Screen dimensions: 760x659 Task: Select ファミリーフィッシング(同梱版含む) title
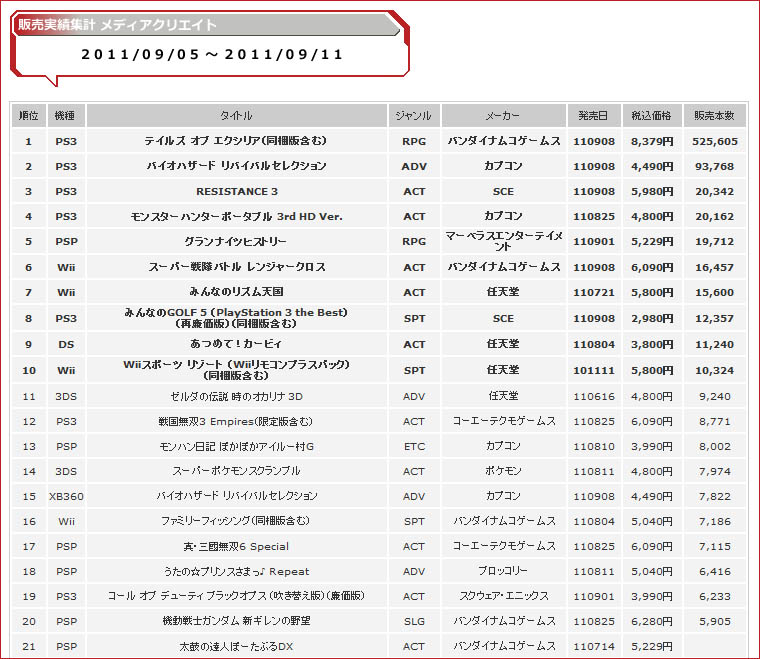[236, 521]
